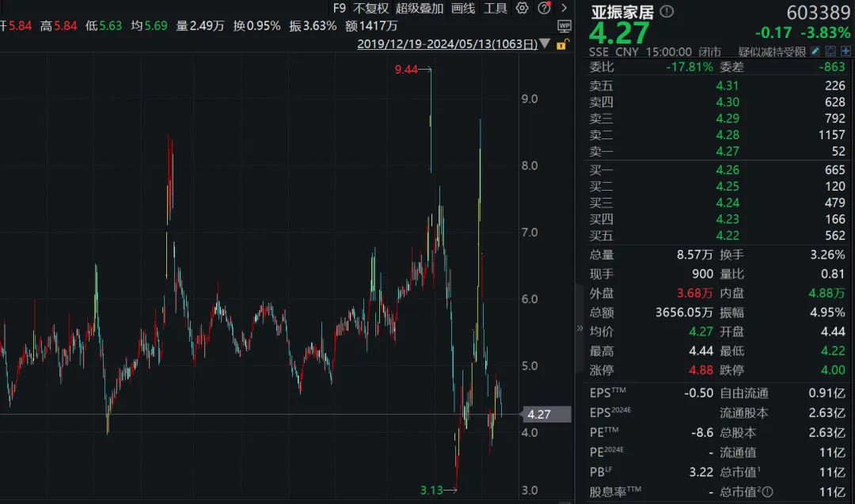Click 跌停 price 4.00
The width and height of the screenshot is (855, 504).
833,370
